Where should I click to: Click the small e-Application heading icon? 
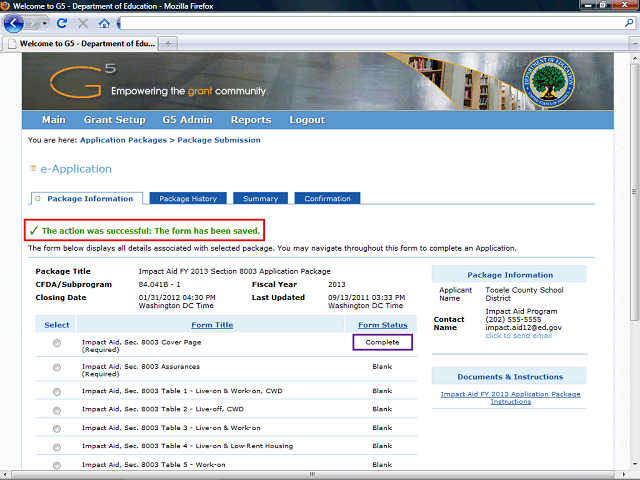pyautogui.click(x=33, y=168)
